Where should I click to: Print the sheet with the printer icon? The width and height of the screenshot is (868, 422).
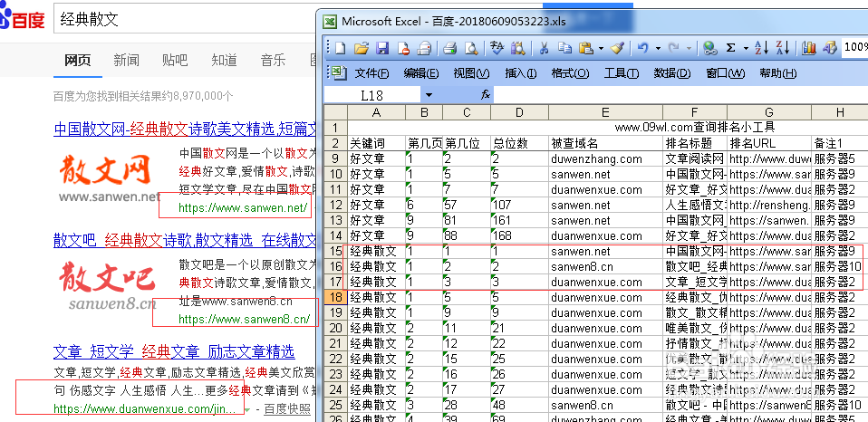point(450,48)
